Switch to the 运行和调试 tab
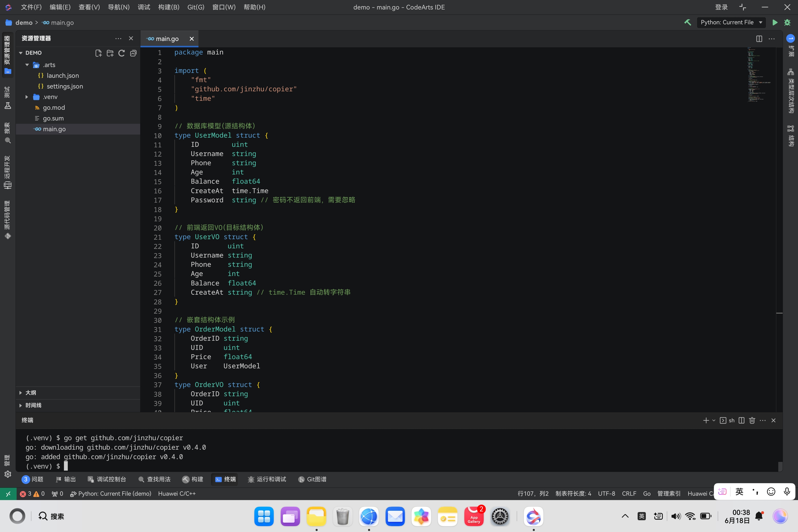 [x=267, y=479]
